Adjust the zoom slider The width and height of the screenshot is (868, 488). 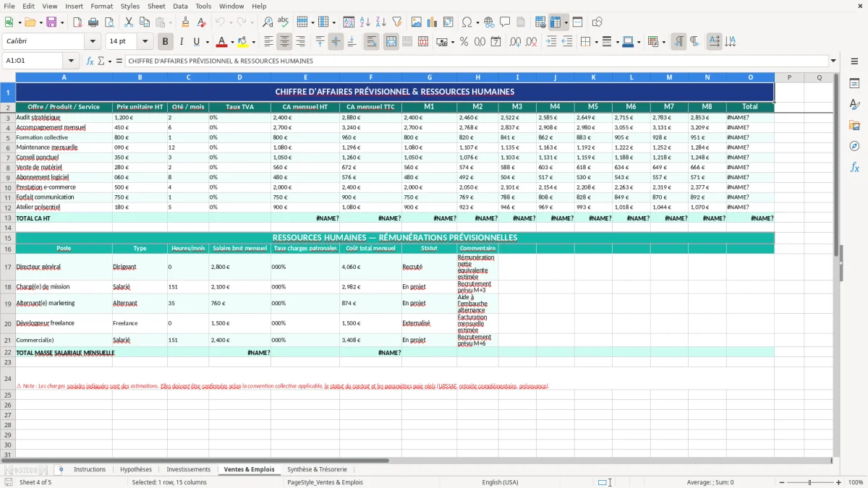(x=809, y=482)
